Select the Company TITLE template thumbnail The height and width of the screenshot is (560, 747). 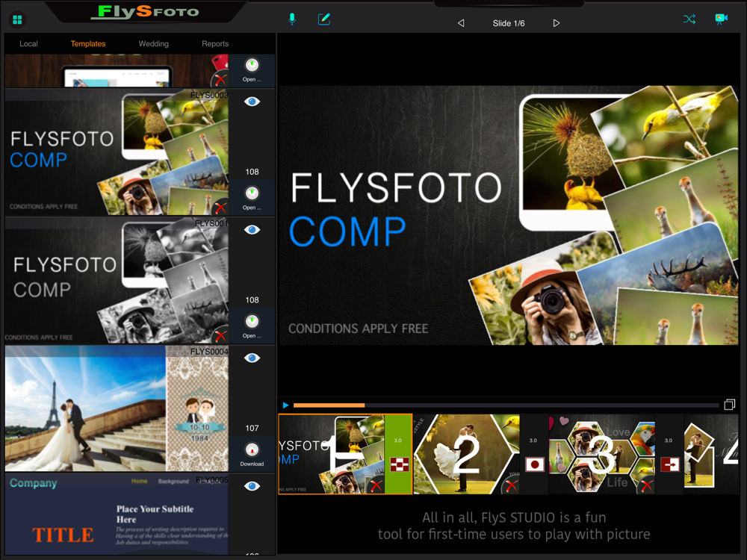tap(117, 514)
